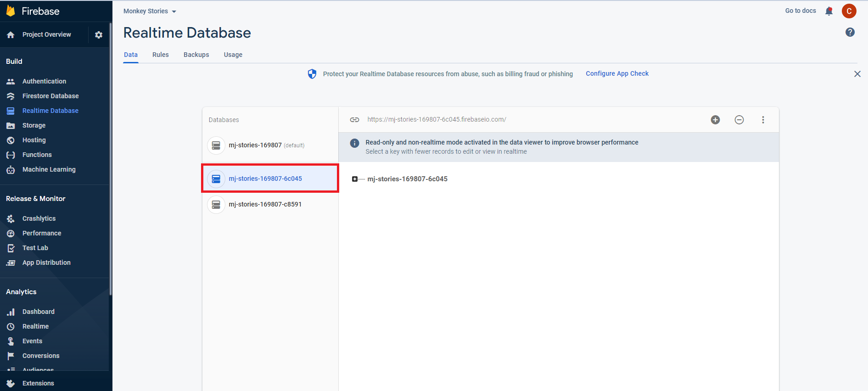Switch to the Usage tab

(x=233, y=55)
